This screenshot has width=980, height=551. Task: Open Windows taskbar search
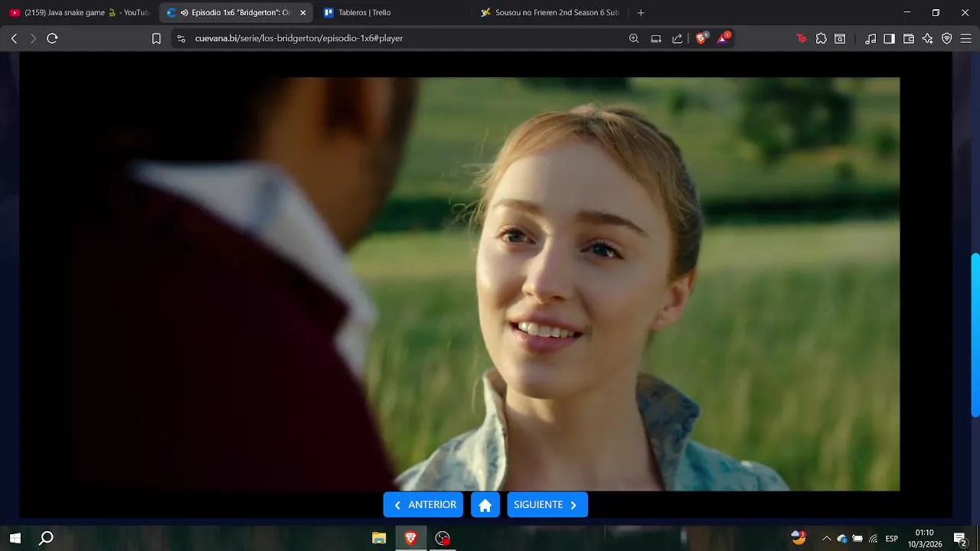(46, 538)
